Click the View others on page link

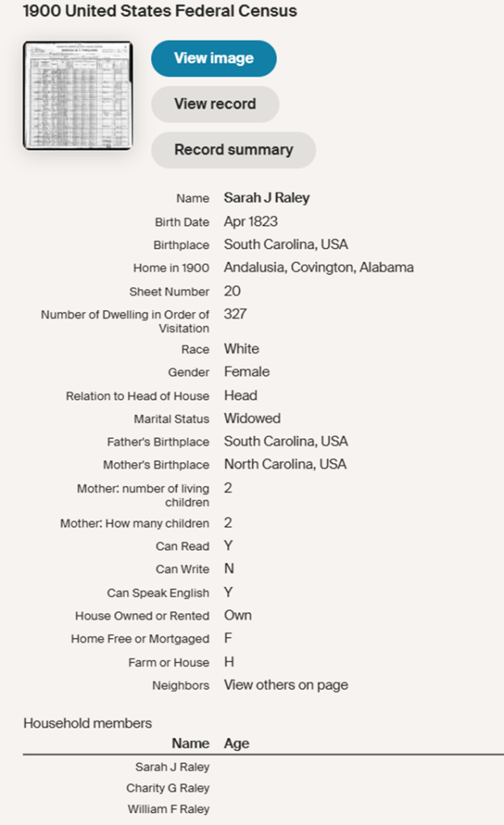tap(286, 685)
